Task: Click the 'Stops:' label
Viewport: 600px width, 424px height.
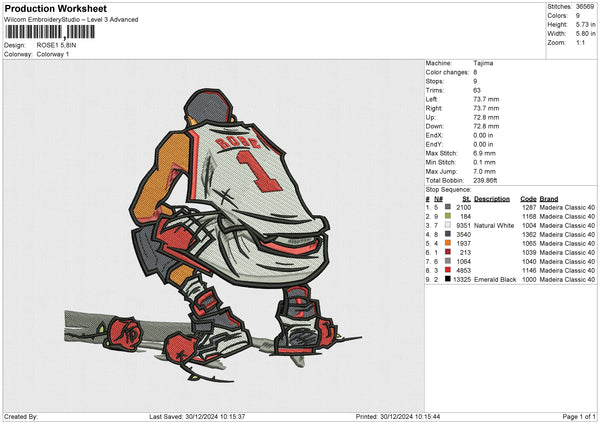Action: click(x=435, y=81)
